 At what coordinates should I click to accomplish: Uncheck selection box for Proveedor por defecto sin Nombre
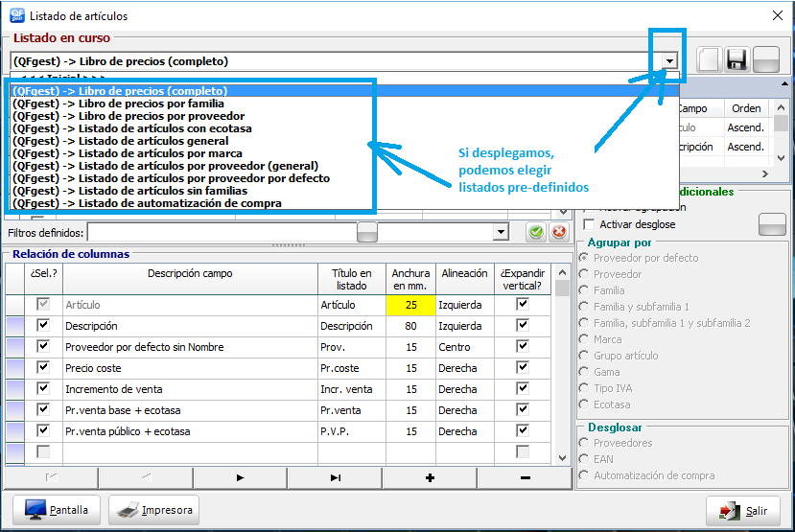43,346
